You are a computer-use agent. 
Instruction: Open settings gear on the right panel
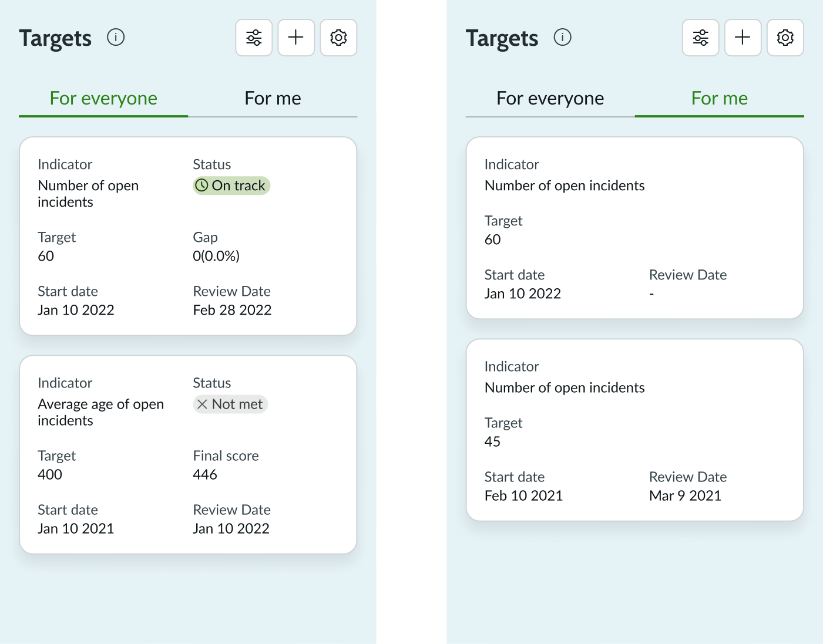tap(785, 37)
